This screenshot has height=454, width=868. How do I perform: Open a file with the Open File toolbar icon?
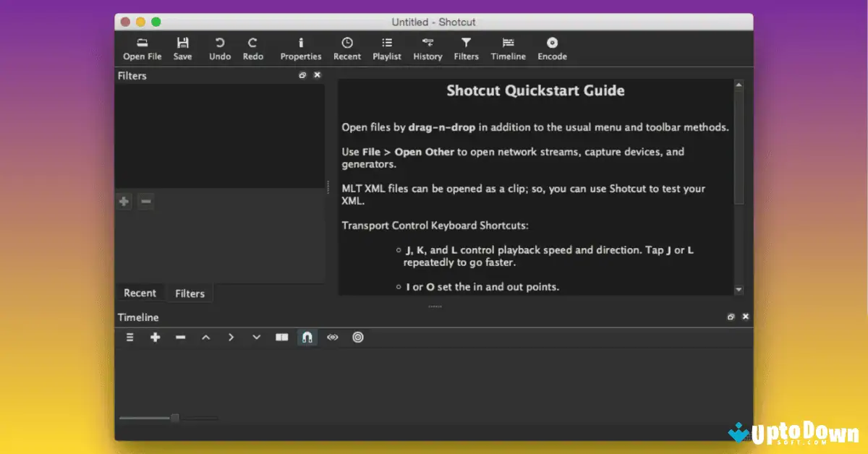(142, 48)
